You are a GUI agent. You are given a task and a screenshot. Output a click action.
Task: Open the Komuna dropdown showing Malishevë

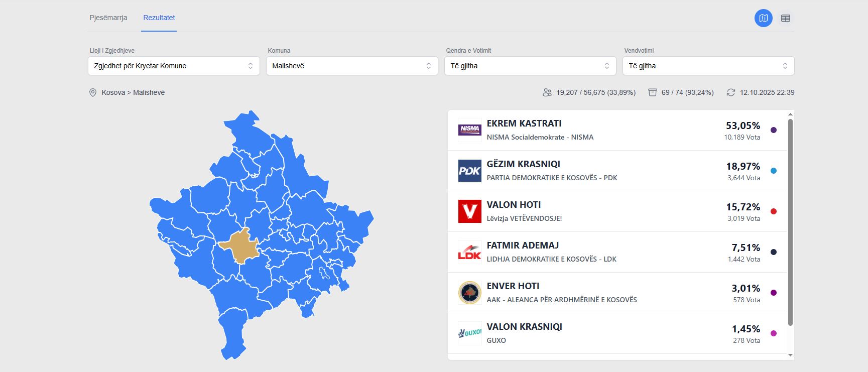click(x=352, y=66)
